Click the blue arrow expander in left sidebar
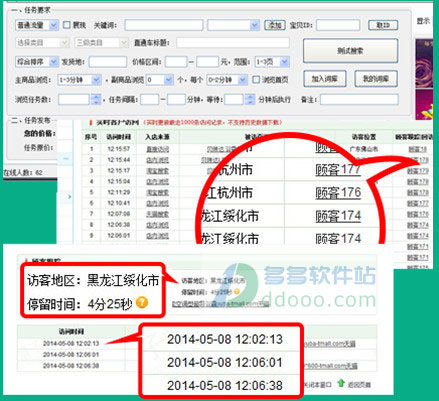The image size is (439, 401). click(x=69, y=197)
